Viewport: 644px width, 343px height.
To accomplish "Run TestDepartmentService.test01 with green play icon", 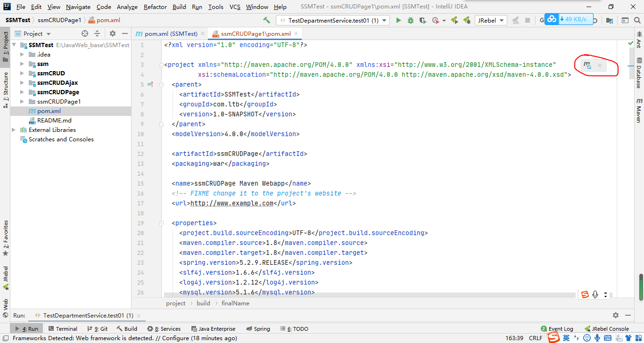I will pos(398,20).
